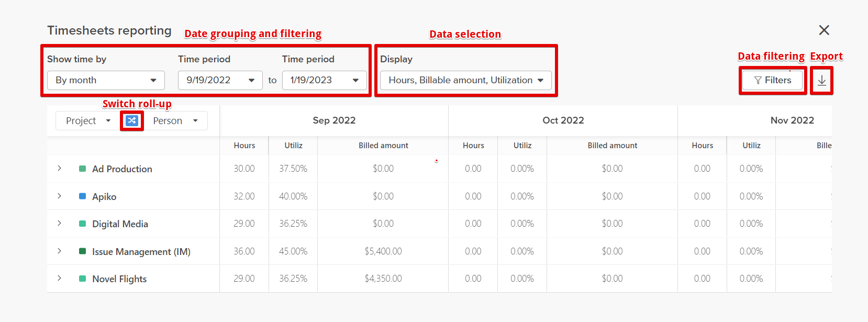Open the Display options dropdown
868x322 pixels.
(465, 80)
